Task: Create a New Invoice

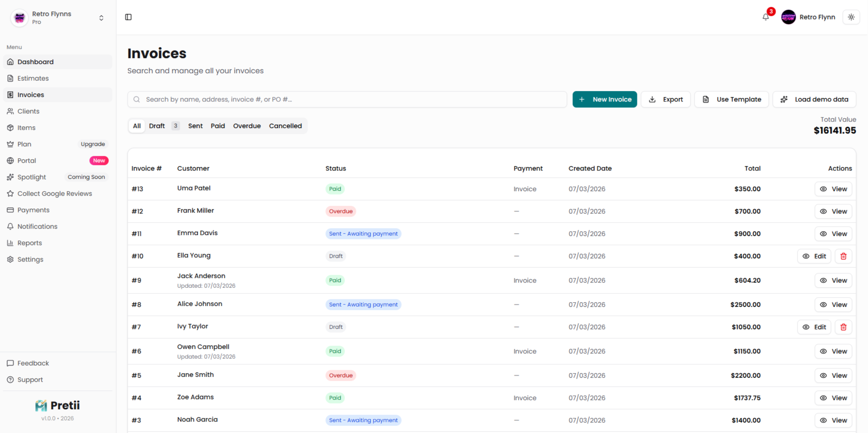Action: pyautogui.click(x=604, y=99)
